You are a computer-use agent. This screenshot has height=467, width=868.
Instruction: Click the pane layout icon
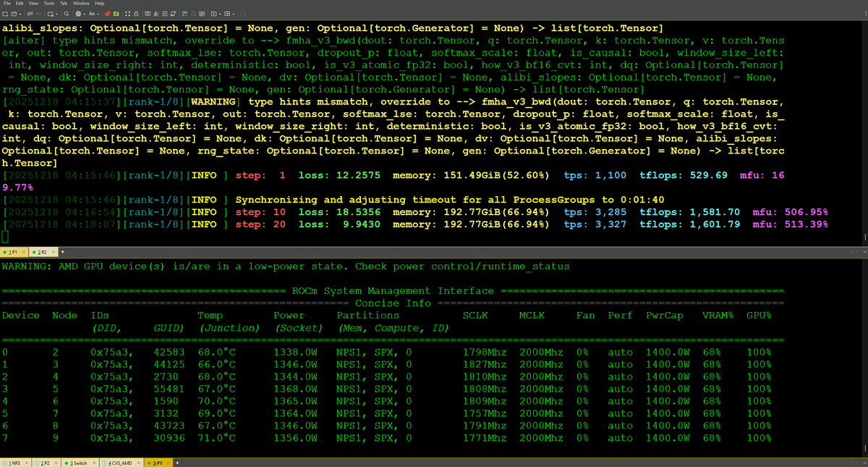pyautogui.click(x=226, y=14)
